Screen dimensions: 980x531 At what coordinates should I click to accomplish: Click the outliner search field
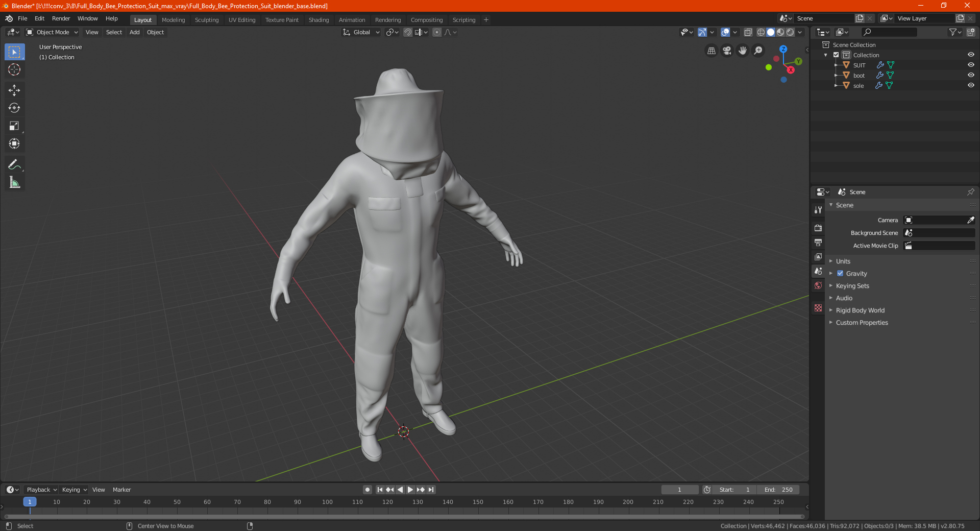(x=889, y=32)
